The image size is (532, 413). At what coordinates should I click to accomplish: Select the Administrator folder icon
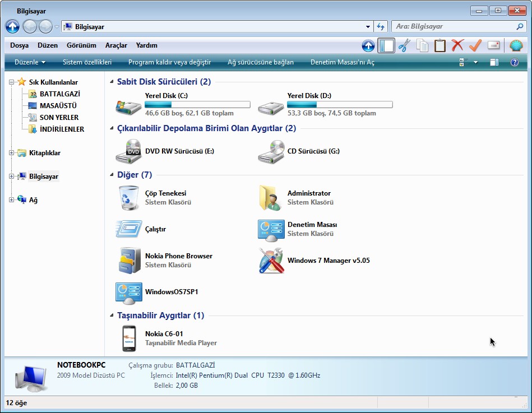270,198
